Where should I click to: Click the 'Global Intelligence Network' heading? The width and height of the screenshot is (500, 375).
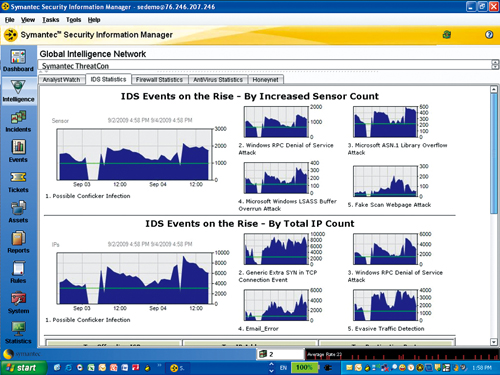pos(93,54)
